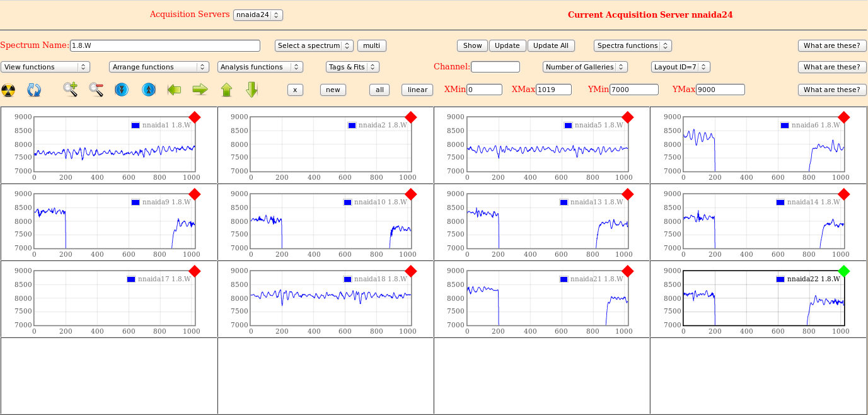The width and height of the screenshot is (868, 415).
Task: Click the blue legend swatch for nnaida18
Action: pyautogui.click(x=348, y=279)
